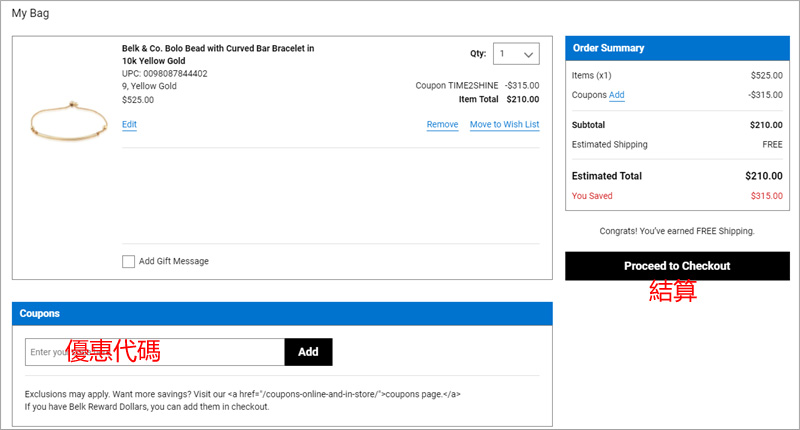Click the My Bag page heading
Viewport: 800px width, 430px height.
coord(30,14)
